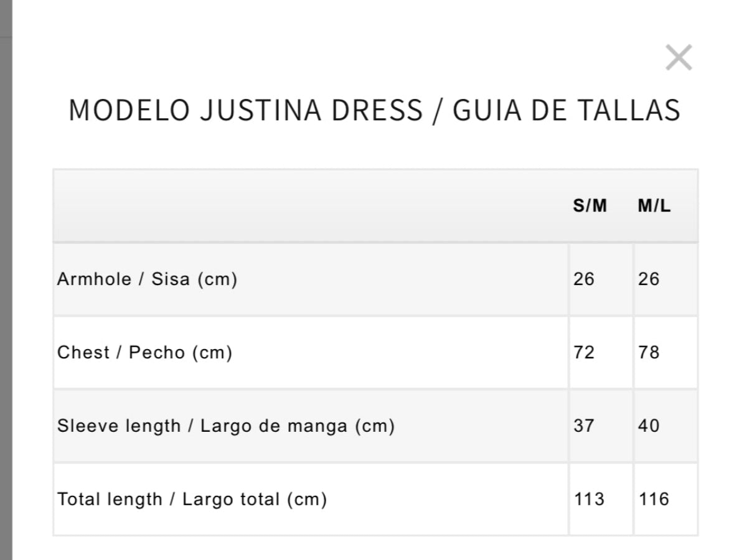Click the M/L chest value 78

(648, 352)
